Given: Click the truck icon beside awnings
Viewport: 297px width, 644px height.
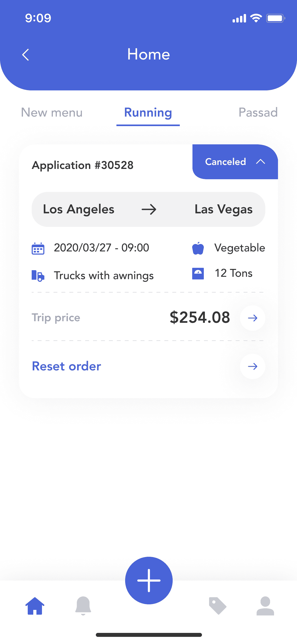Looking at the screenshot, I should coord(38,276).
